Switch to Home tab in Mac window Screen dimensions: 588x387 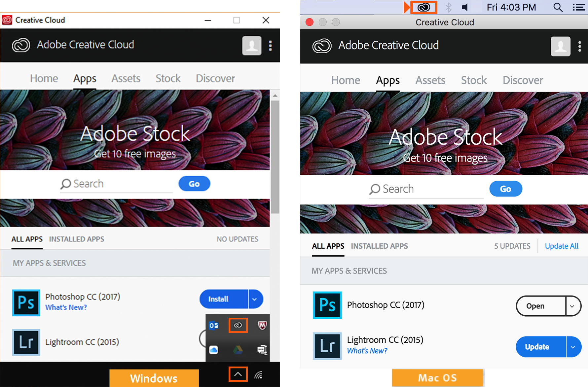coord(346,80)
